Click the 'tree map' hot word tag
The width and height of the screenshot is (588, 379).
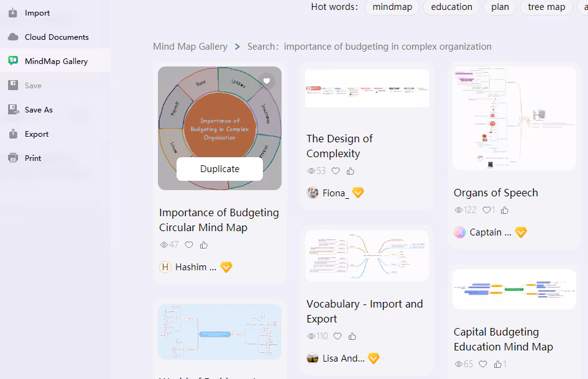(x=546, y=7)
